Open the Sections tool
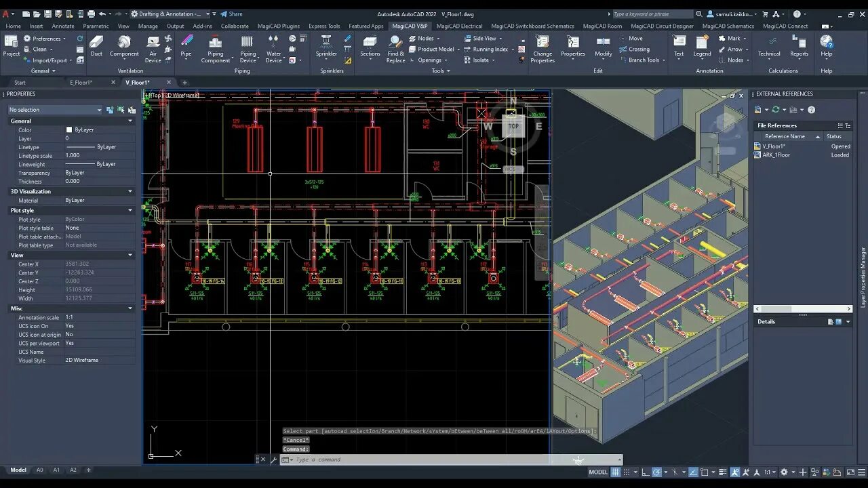Screen dimensions: 868x488 point(370,46)
